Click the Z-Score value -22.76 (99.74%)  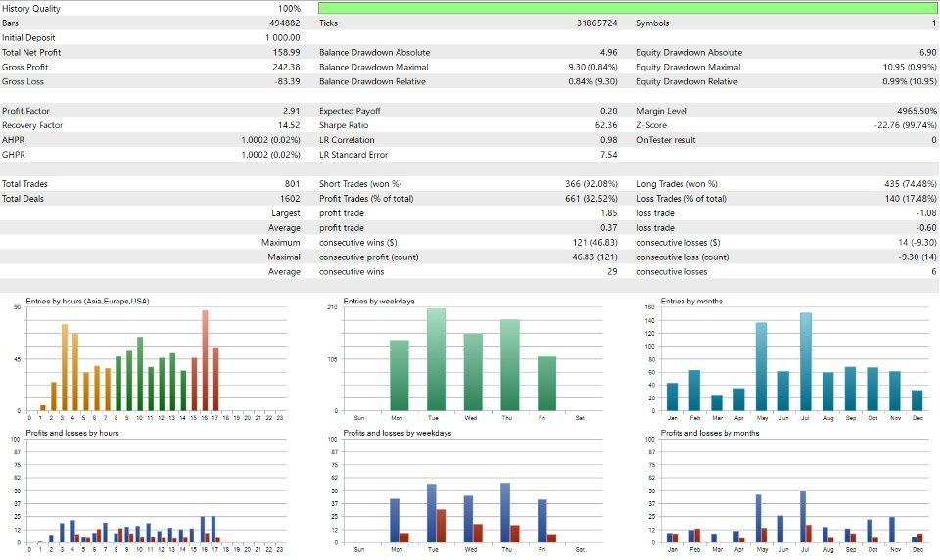(905, 125)
